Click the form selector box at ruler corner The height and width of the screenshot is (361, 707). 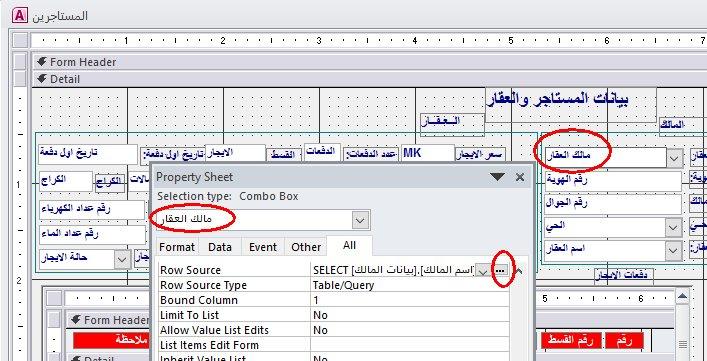[20, 41]
